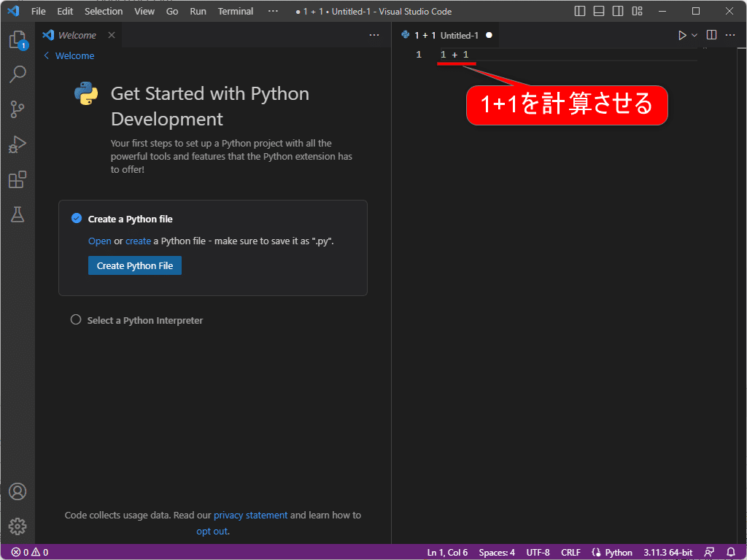747x560 pixels.
Task: Open the Run menu
Action: (198, 11)
